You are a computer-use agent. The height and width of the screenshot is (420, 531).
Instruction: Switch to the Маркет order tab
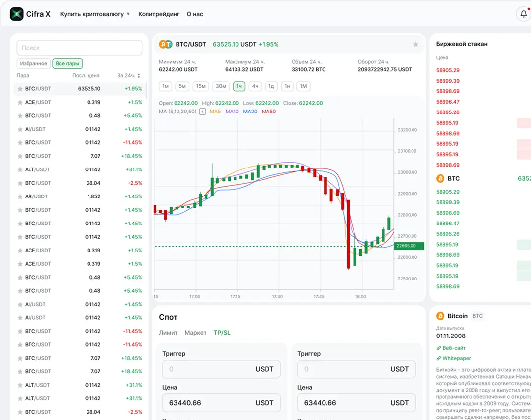[x=195, y=333]
